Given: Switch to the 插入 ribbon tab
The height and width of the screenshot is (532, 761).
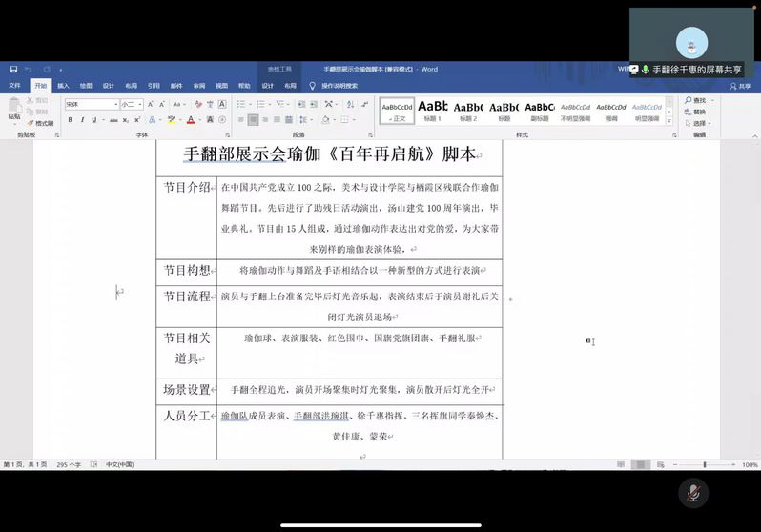Looking at the screenshot, I should tap(63, 85).
